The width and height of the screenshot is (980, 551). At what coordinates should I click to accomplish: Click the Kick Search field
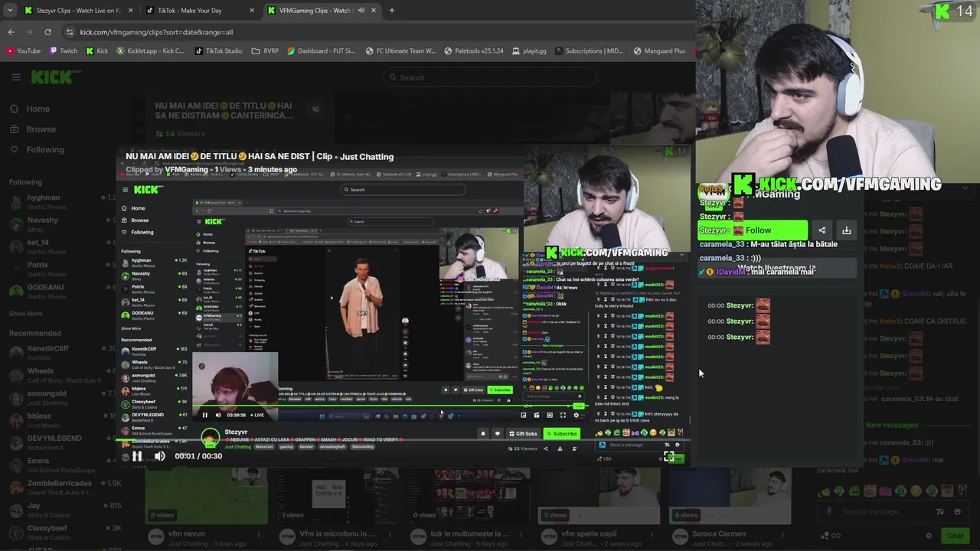(489, 77)
